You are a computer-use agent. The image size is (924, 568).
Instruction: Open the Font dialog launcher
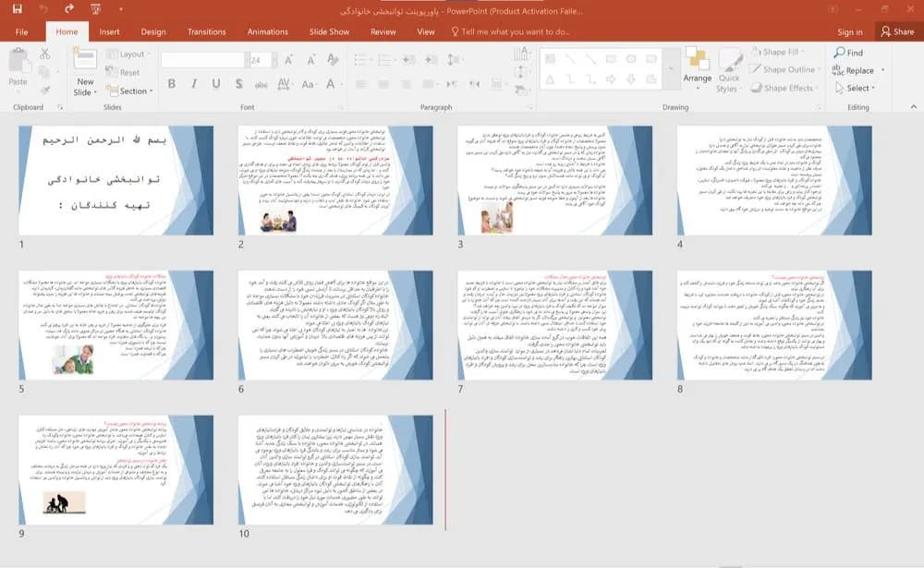click(x=341, y=107)
